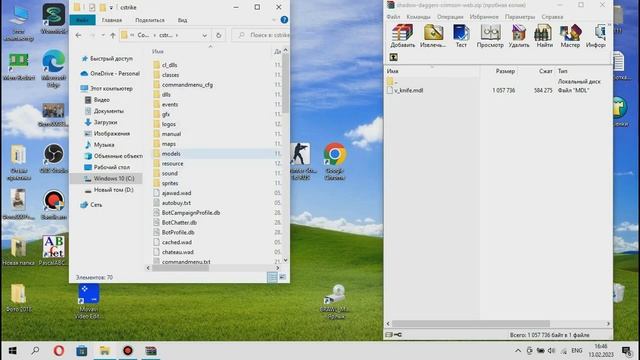Sort Explorer files by Имя column
The height and width of the screenshot is (360, 640).
pos(158,51)
